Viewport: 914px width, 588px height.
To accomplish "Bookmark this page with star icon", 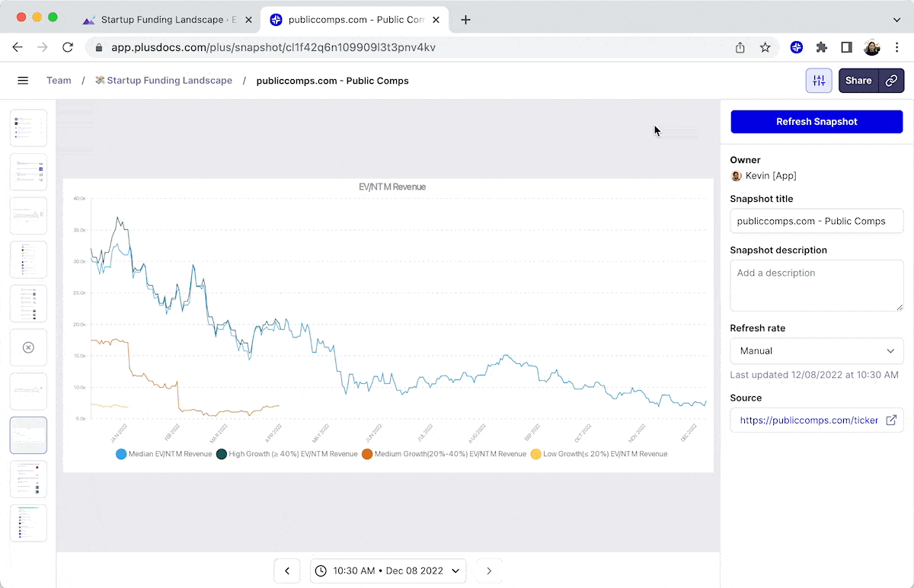I will tap(765, 47).
